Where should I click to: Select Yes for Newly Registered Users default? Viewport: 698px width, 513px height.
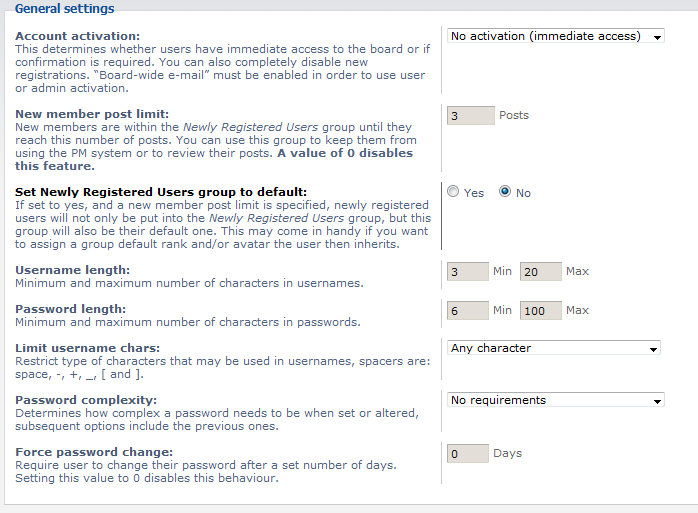pyautogui.click(x=454, y=193)
